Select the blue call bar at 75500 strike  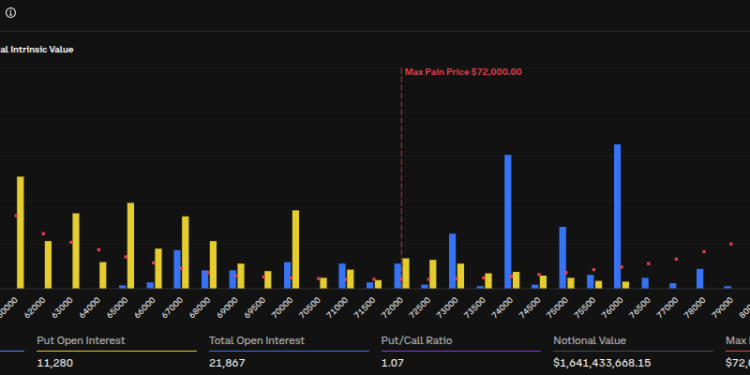point(590,281)
